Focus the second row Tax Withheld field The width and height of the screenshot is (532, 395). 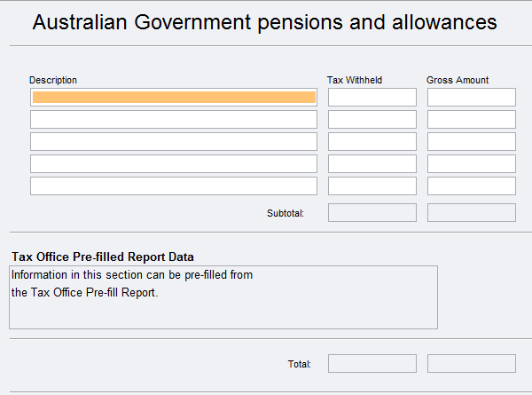point(372,120)
